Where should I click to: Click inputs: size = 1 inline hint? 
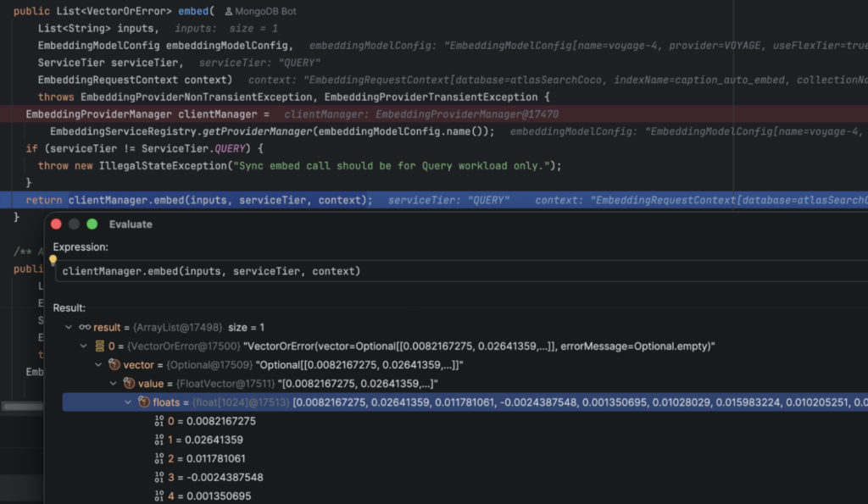(226, 28)
